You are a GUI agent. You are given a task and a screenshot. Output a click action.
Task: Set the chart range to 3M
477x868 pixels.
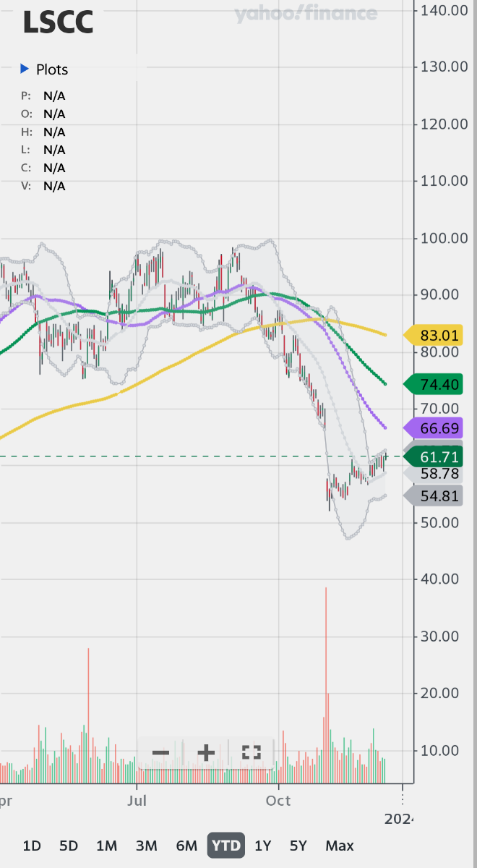click(146, 846)
